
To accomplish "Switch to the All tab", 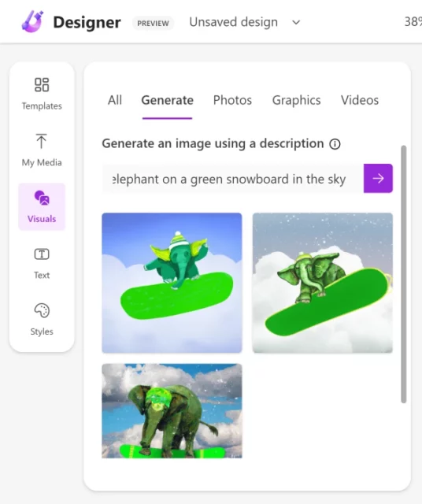I will (115, 100).
